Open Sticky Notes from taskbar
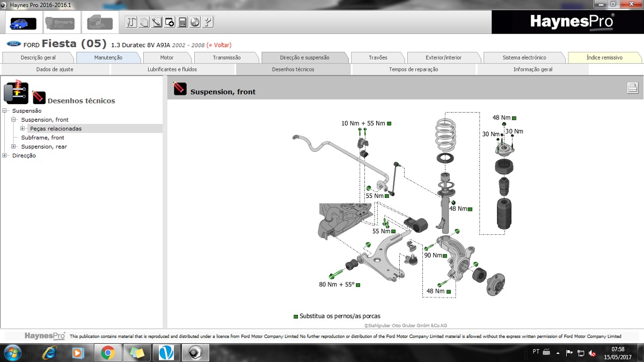 point(137,353)
